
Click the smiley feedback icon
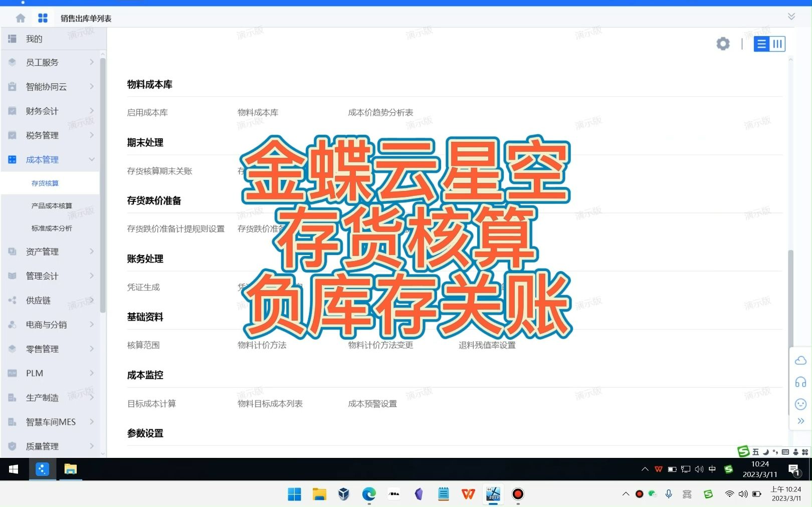[800, 404]
